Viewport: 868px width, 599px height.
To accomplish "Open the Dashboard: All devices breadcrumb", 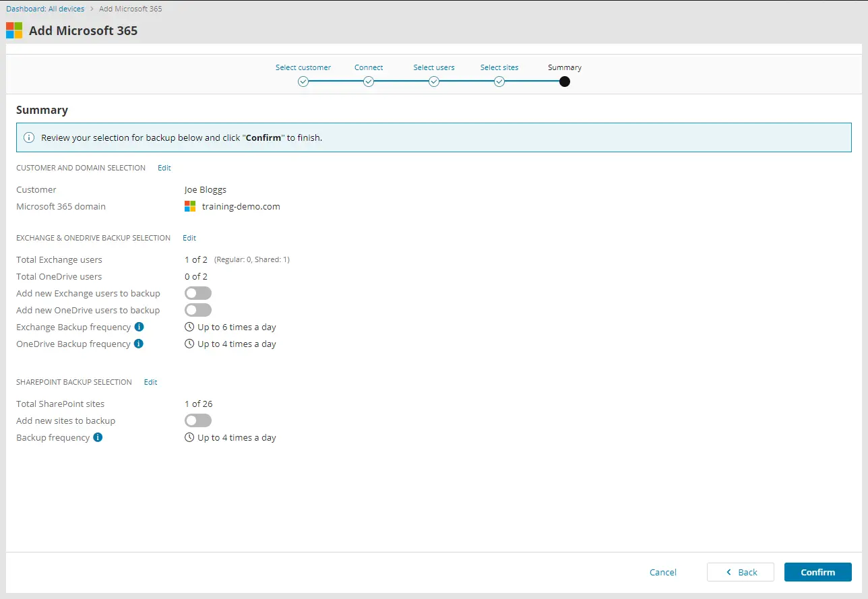I will point(45,9).
